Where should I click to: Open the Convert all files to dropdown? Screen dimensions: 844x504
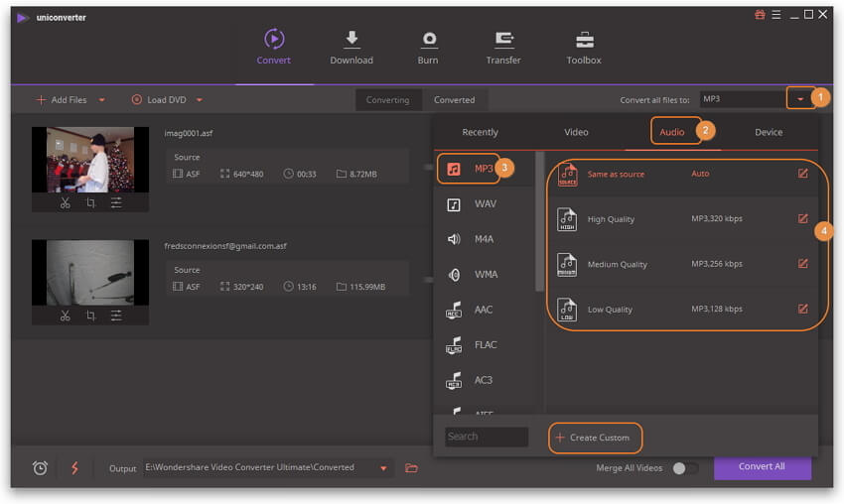coord(800,99)
